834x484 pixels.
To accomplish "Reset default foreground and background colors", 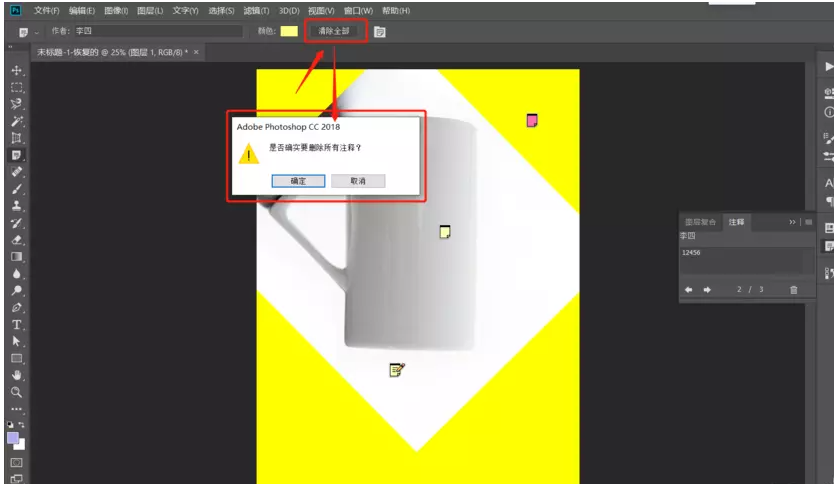I will click(x=10, y=424).
